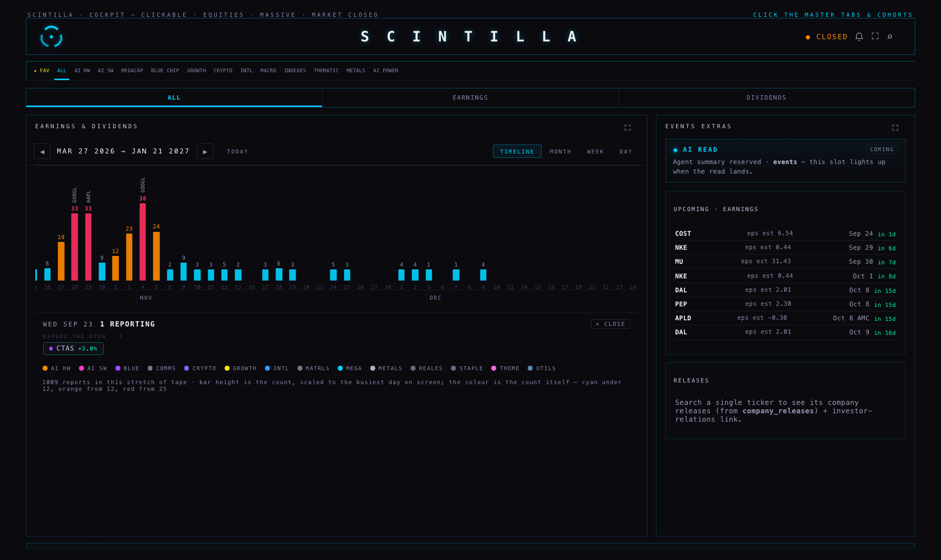Go to previous date range arrow
Screen dimensions: 941x560
[x=42, y=151]
